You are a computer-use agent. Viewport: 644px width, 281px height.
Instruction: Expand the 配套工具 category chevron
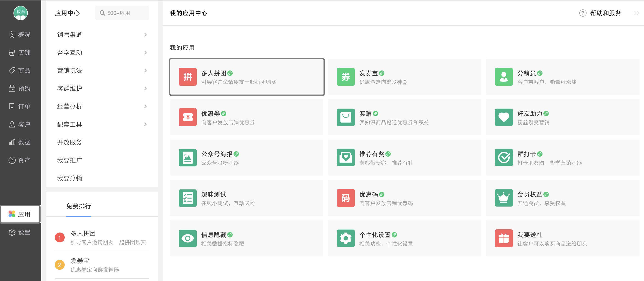click(x=145, y=125)
